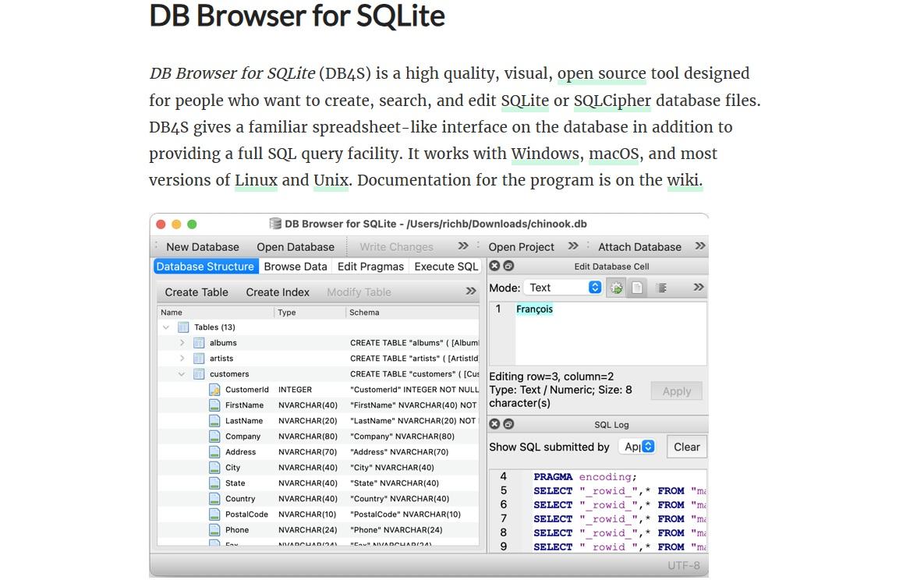924x587 pixels.
Task: Switch to the Browse Data tab
Action: (x=296, y=267)
